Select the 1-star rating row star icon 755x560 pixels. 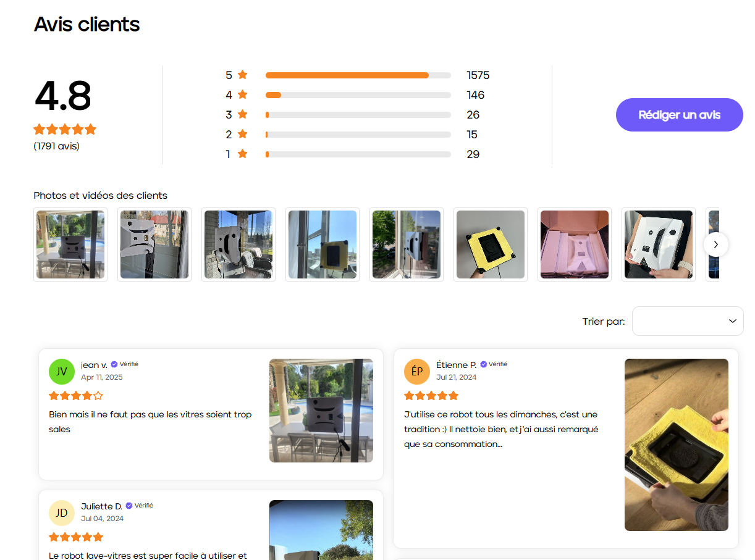[243, 154]
